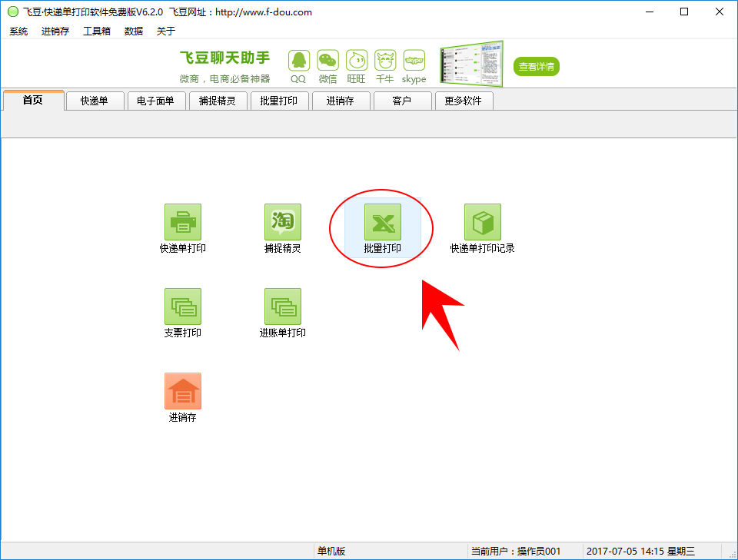
Task: Switch to the 首页 tab
Action: (33, 100)
